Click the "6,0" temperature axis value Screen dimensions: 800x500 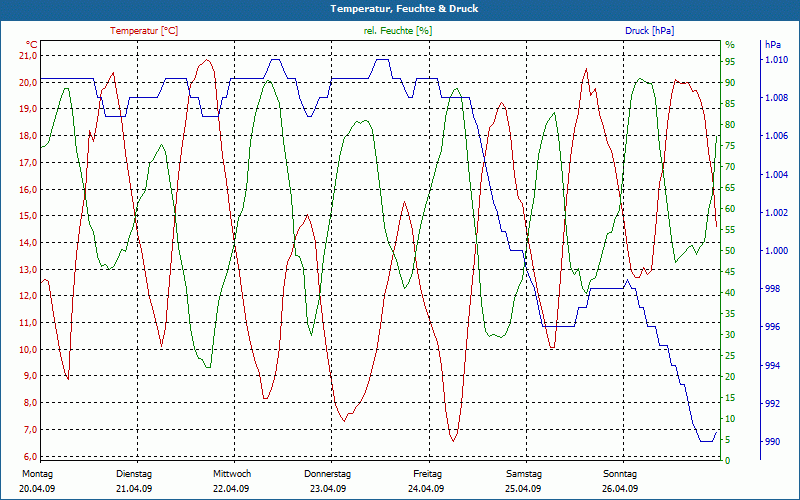coord(31,456)
